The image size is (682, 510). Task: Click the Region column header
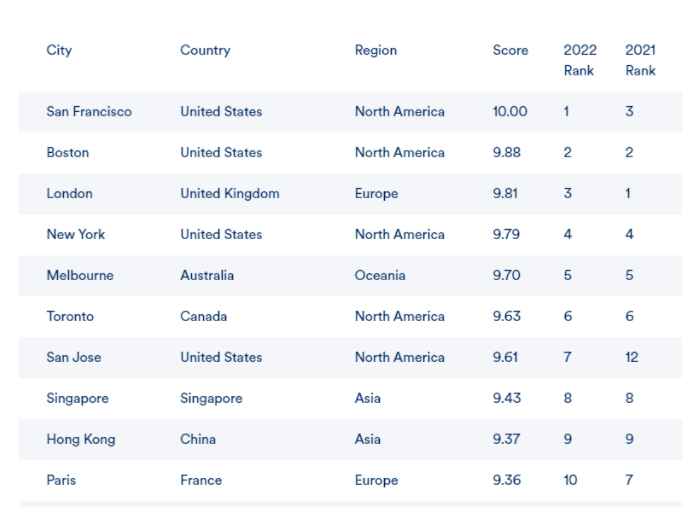(x=376, y=50)
